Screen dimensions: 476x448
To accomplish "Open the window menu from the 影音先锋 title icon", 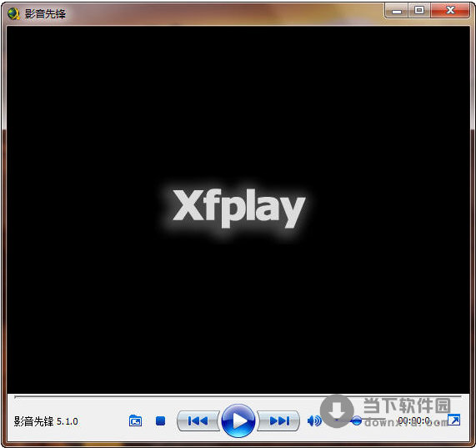I will pyautogui.click(x=13, y=13).
